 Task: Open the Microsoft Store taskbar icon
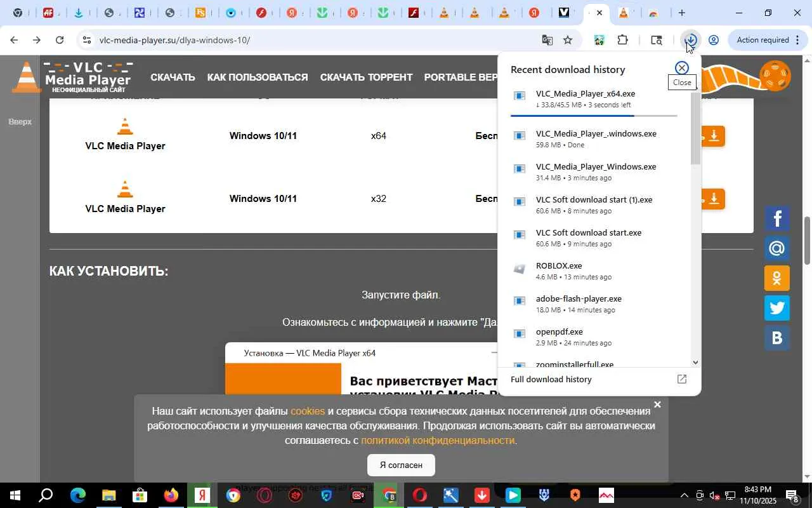[x=140, y=495]
